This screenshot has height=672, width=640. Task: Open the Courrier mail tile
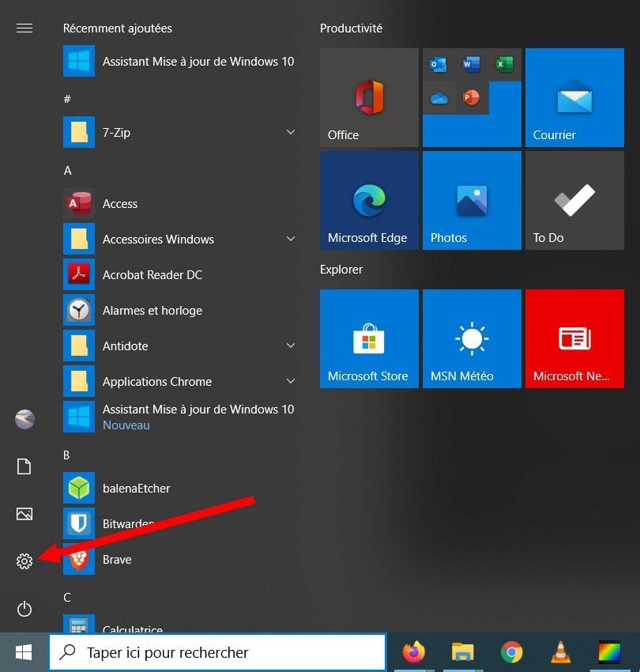tap(574, 98)
